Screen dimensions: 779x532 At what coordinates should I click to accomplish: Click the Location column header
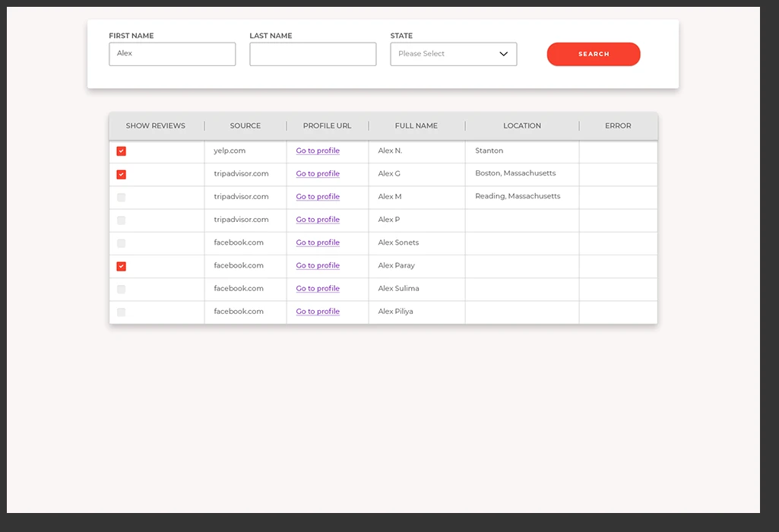coord(522,125)
